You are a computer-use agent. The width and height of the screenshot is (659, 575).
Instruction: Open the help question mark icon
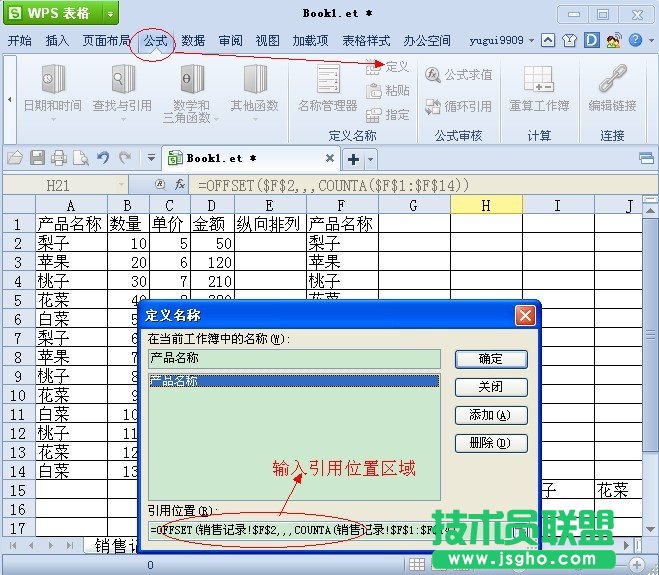[x=635, y=40]
